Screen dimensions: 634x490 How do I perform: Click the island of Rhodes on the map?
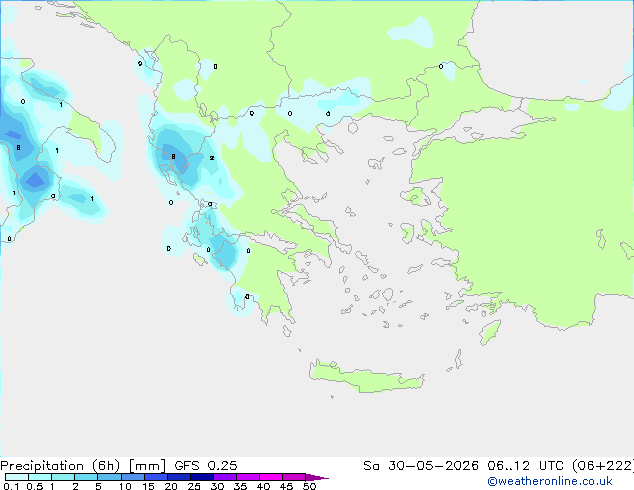click(490, 332)
